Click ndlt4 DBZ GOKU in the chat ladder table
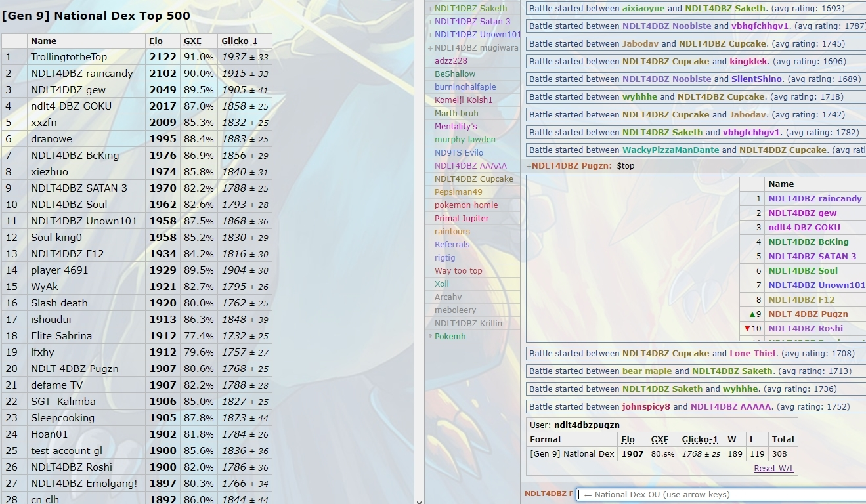 tap(804, 228)
